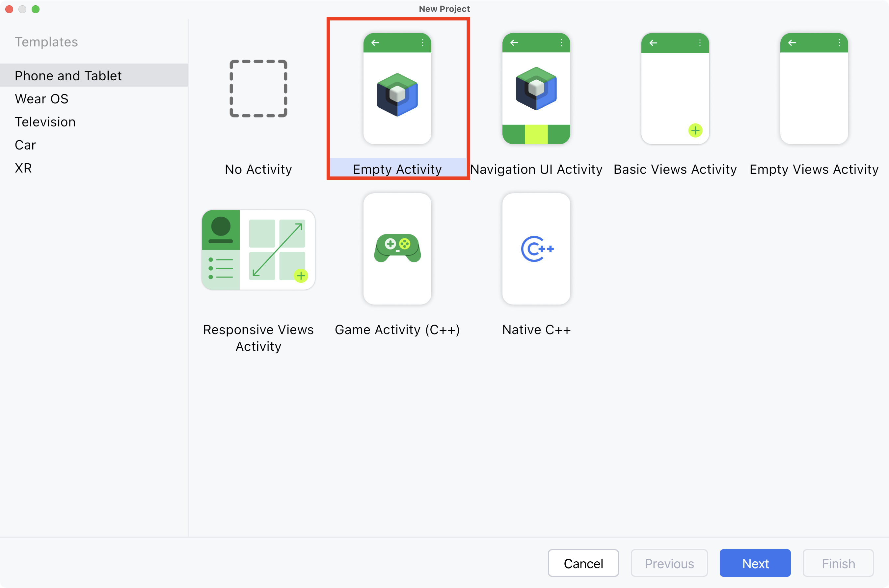Select the Game Activity gamepad icon
The width and height of the screenshot is (889, 588).
397,248
